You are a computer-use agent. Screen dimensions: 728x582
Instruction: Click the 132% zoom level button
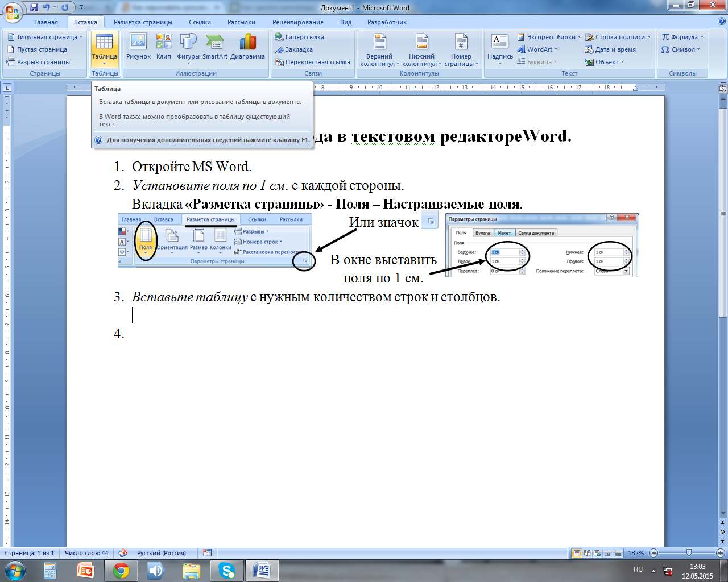pos(636,553)
